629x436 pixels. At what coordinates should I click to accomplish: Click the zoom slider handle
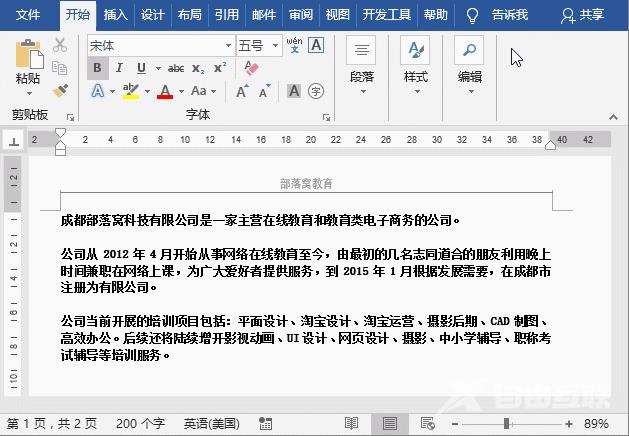pyautogui.click(x=507, y=423)
